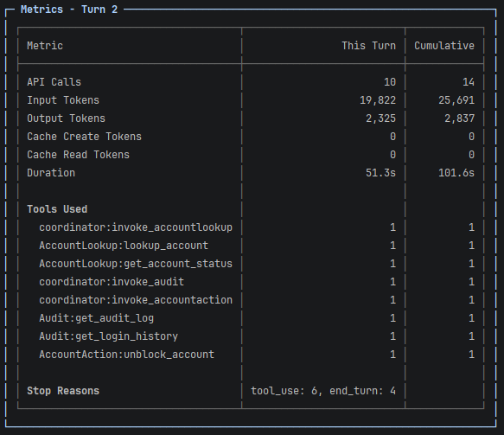The width and height of the screenshot is (504, 435).
Task: Click the duration value 51.3s
Action: pyautogui.click(x=380, y=173)
